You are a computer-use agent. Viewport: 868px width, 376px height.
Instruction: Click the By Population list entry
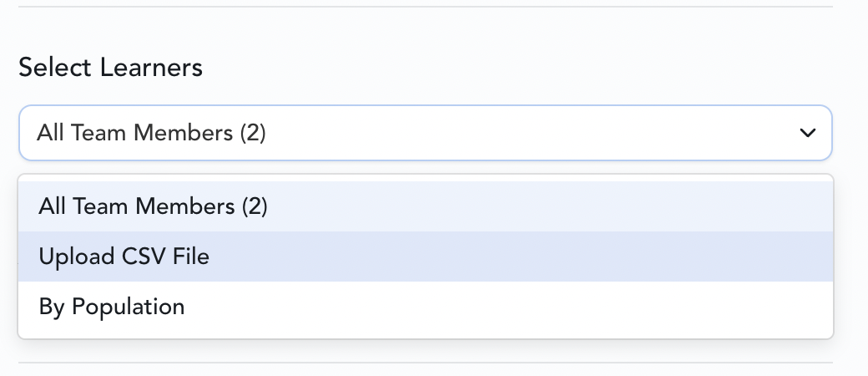pyautogui.click(x=111, y=307)
